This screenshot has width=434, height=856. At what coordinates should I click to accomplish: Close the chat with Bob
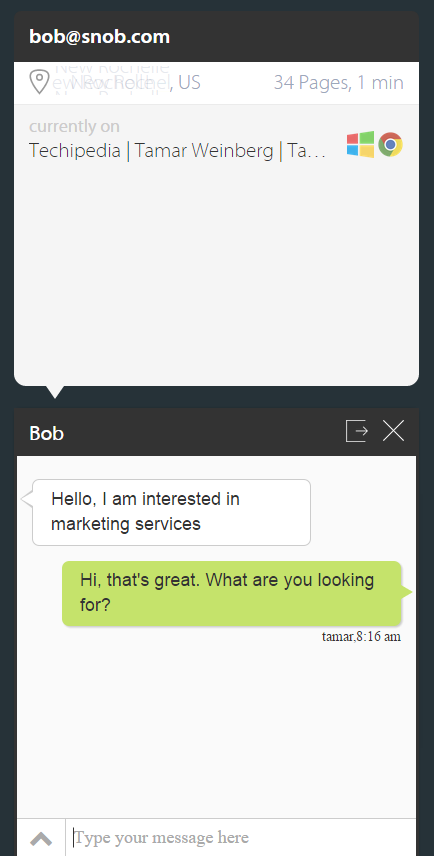pyautogui.click(x=393, y=431)
